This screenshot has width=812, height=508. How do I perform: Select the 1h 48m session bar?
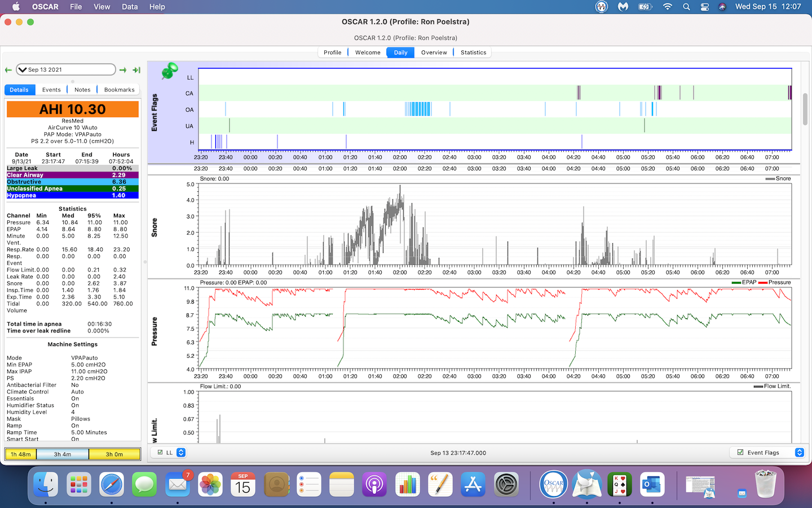tap(21, 454)
